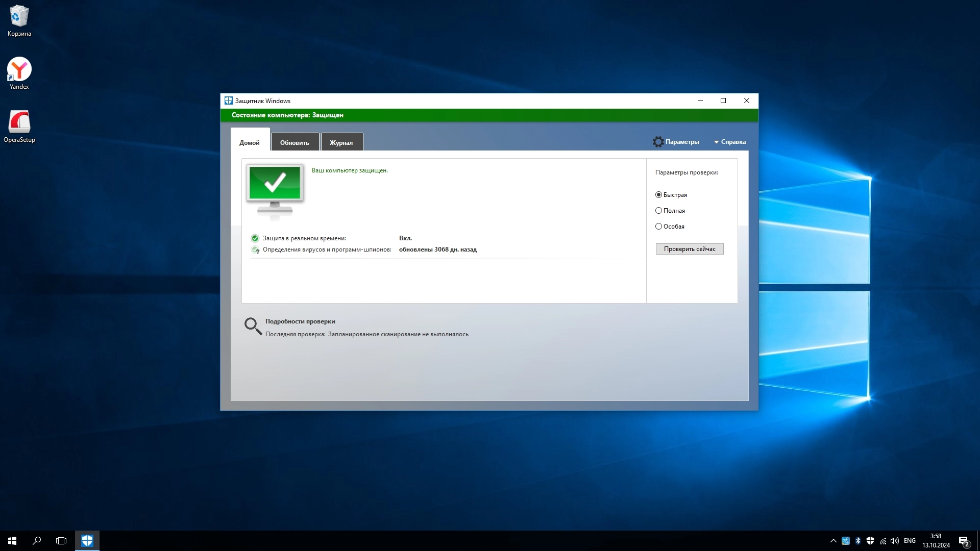The image size is (980, 551).
Task: Open the Task View taskbar icon
Action: coord(61,541)
